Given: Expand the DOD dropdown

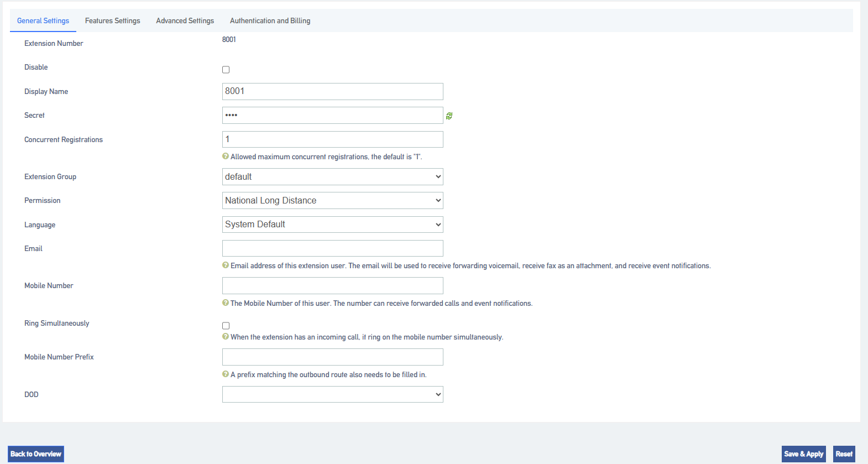Looking at the screenshot, I should [x=333, y=394].
